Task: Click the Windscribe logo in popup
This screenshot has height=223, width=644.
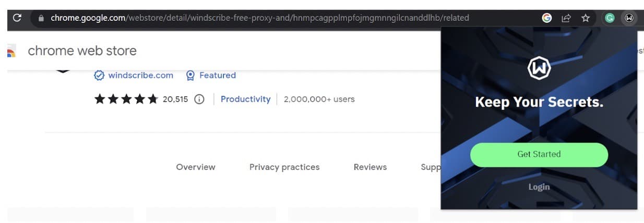Action: pos(539,68)
